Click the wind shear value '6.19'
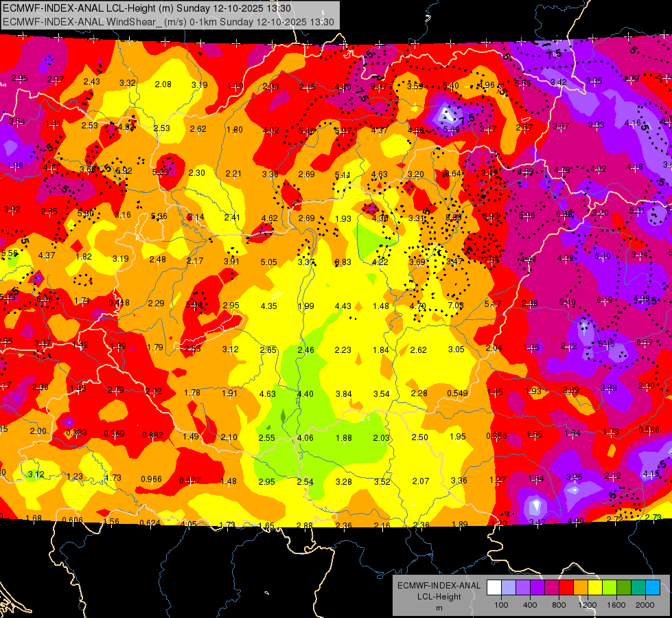Screen dimensions: 672x618 pyautogui.click(x=605, y=300)
